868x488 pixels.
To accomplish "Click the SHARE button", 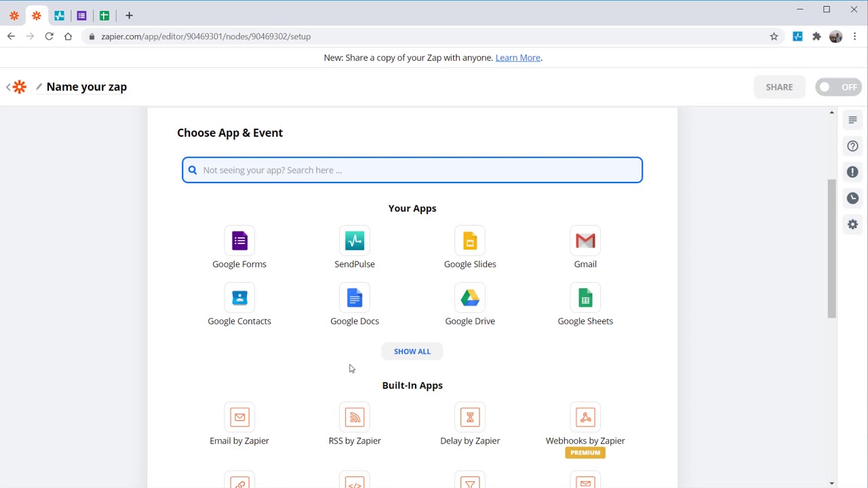I will [x=779, y=87].
